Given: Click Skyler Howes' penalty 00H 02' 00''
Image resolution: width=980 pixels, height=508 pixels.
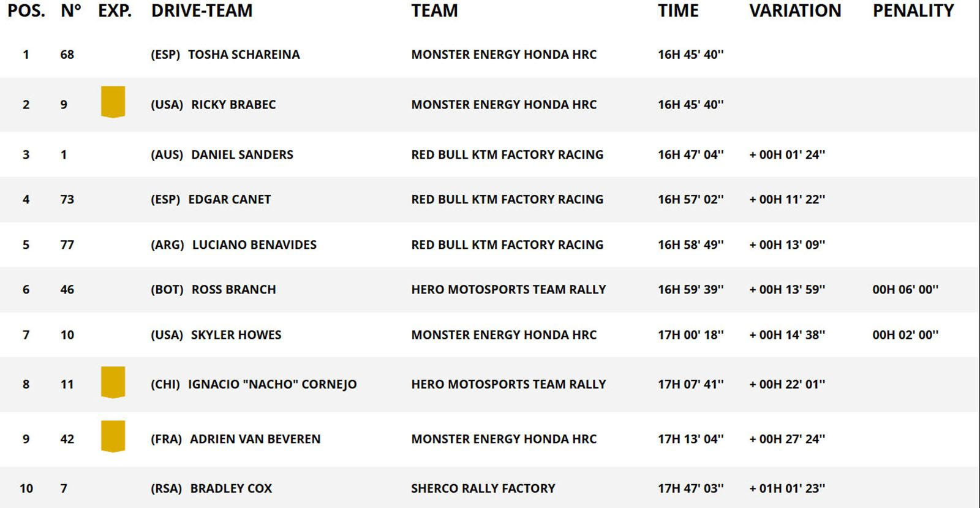Looking at the screenshot, I should tap(905, 335).
